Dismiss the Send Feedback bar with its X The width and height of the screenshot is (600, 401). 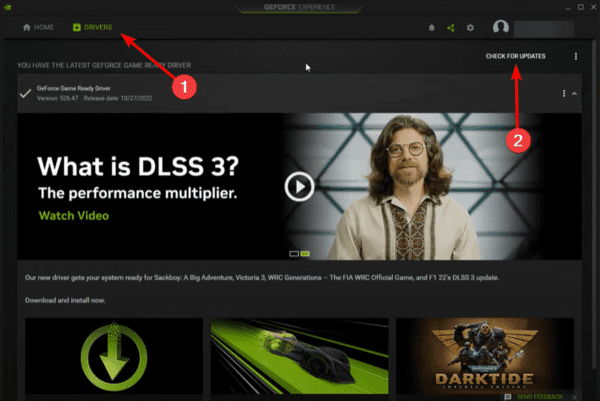click(x=574, y=397)
